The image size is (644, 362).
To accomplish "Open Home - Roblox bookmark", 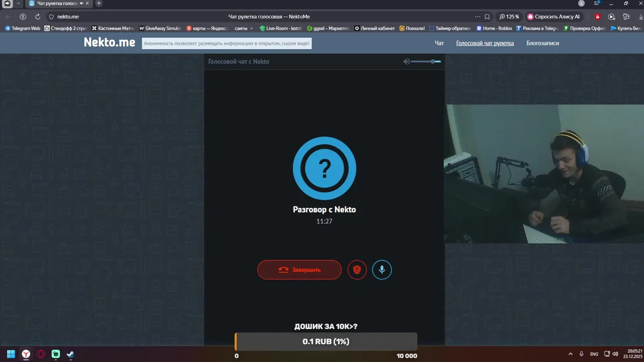I will [x=494, y=29].
